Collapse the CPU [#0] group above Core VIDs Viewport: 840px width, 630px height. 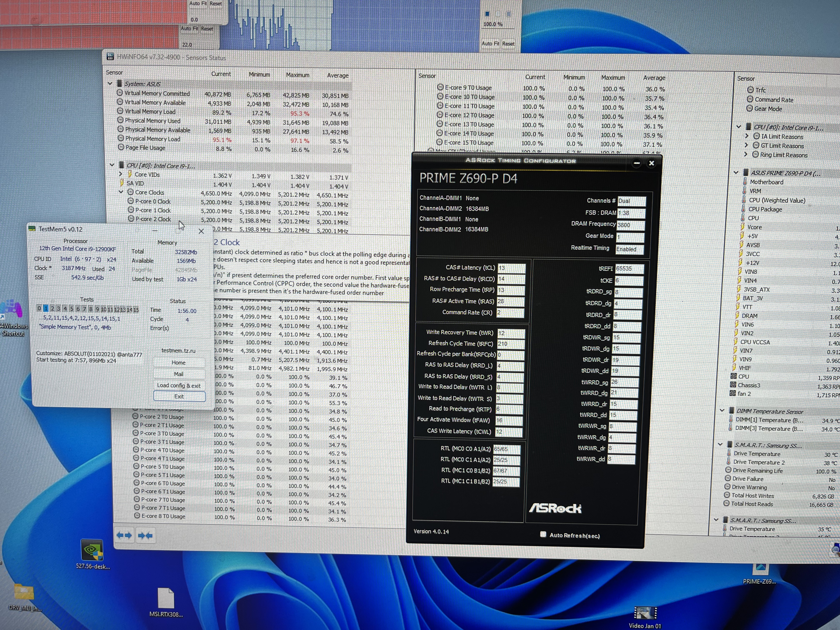click(112, 165)
